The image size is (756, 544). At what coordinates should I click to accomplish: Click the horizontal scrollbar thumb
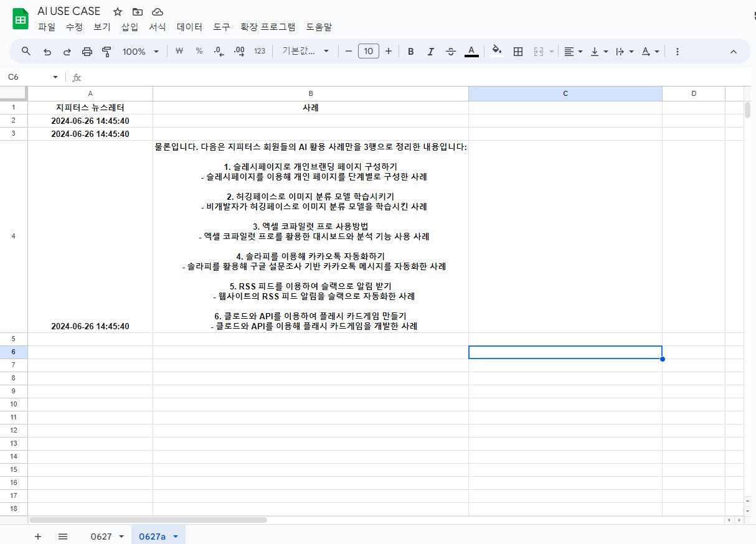click(x=148, y=519)
